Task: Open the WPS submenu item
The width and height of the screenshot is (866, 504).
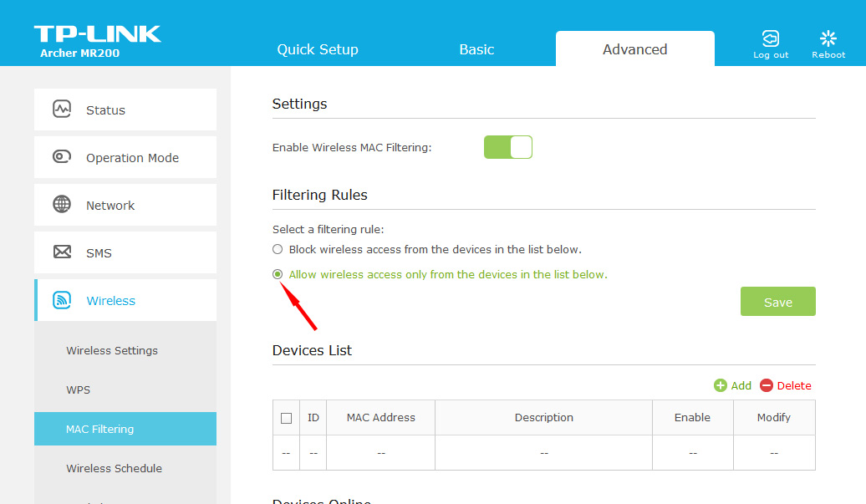Action: [79, 389]
